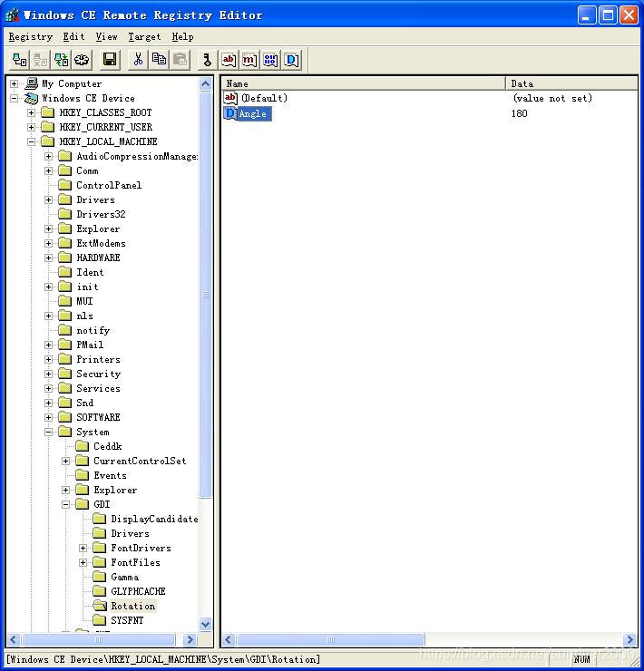Sort by the Name column header
The height and width of the screenshot is (671, 644).
click(x=364, y=83)
